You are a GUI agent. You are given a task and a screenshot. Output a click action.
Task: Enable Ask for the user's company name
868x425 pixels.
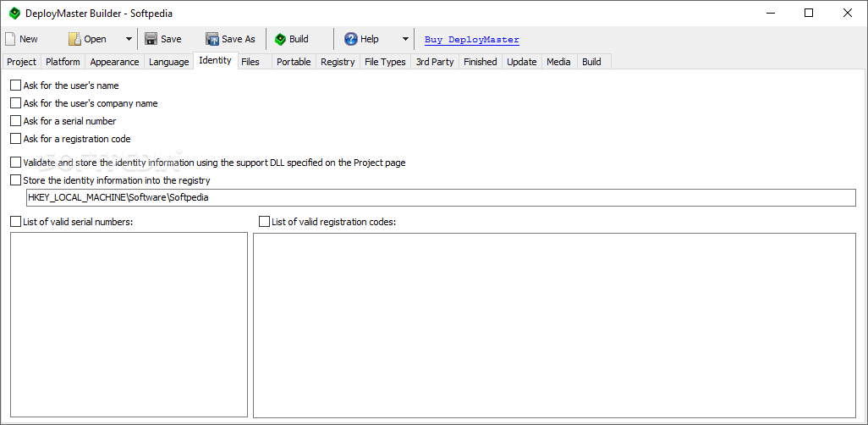15,103
